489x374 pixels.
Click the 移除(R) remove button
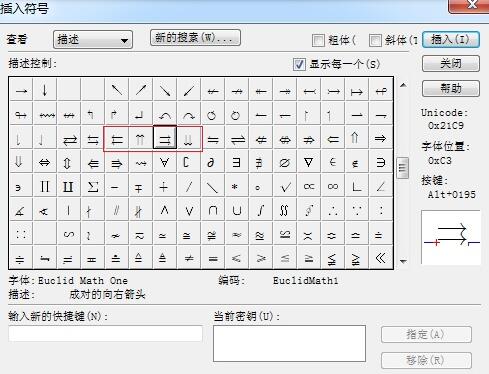coord(426,360)
